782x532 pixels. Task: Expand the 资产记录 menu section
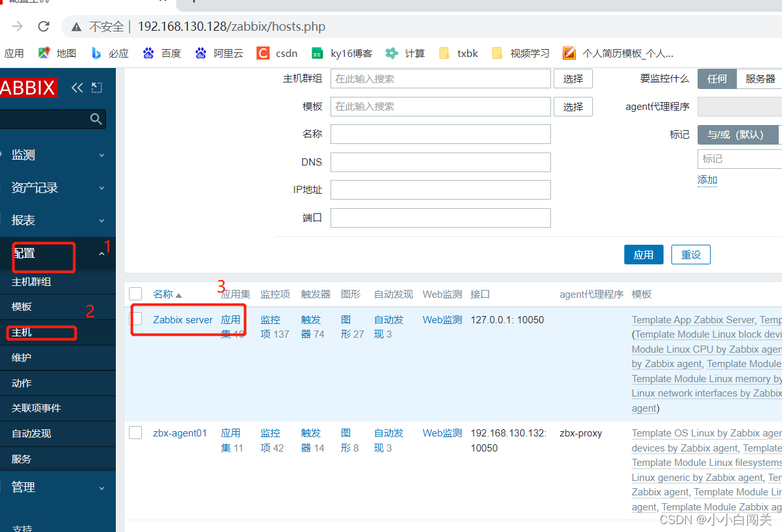coord(58,187)
